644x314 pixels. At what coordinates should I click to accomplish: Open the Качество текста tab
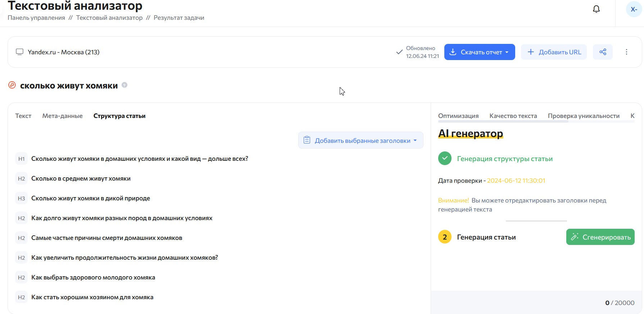tap(513, 116)
